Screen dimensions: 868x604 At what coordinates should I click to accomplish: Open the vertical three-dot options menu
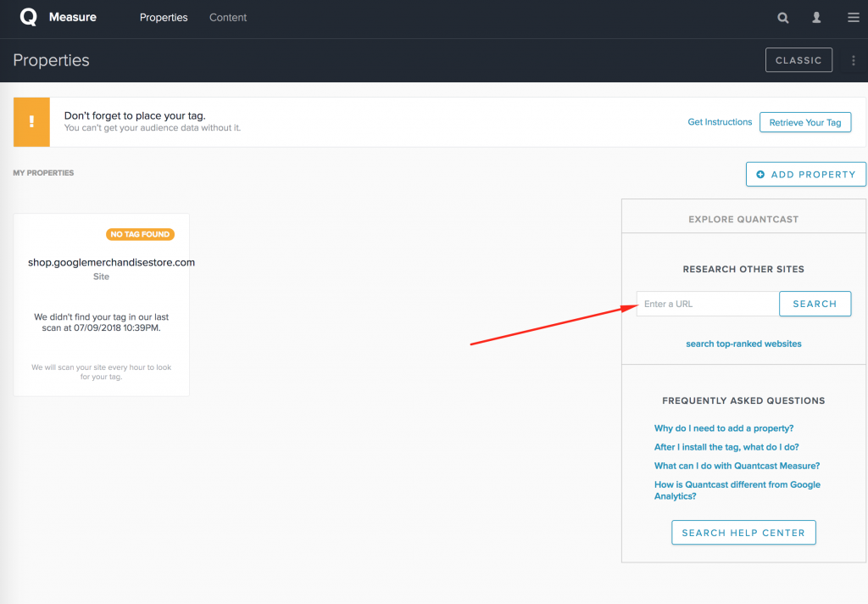coord(854,60)
